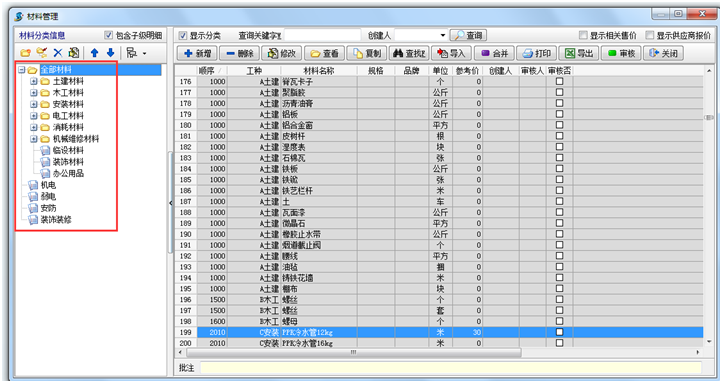Click the table's scroll down arrow

pos(709,342)
